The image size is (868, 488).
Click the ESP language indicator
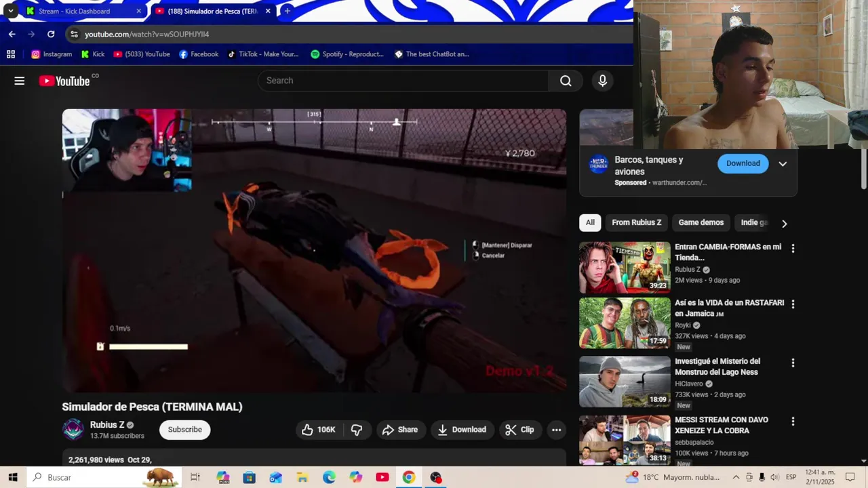point(791,477)
